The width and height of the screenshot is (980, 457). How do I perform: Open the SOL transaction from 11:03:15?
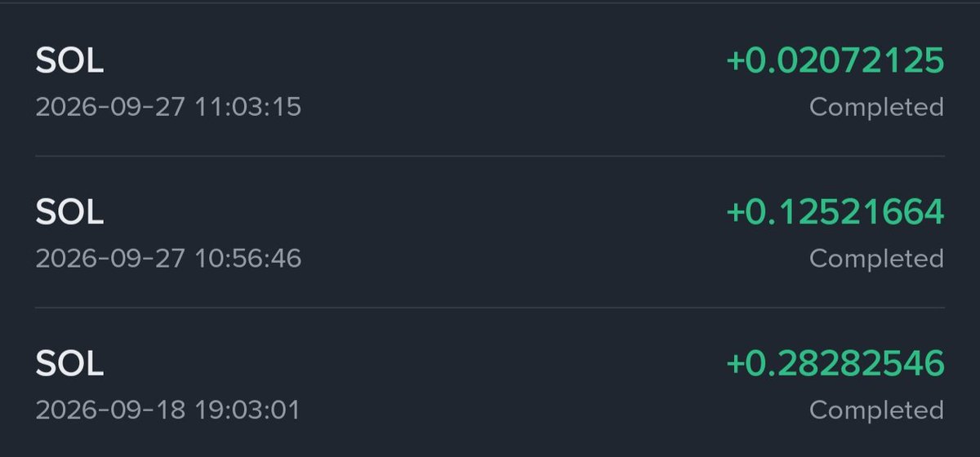[x=490, y=82]
